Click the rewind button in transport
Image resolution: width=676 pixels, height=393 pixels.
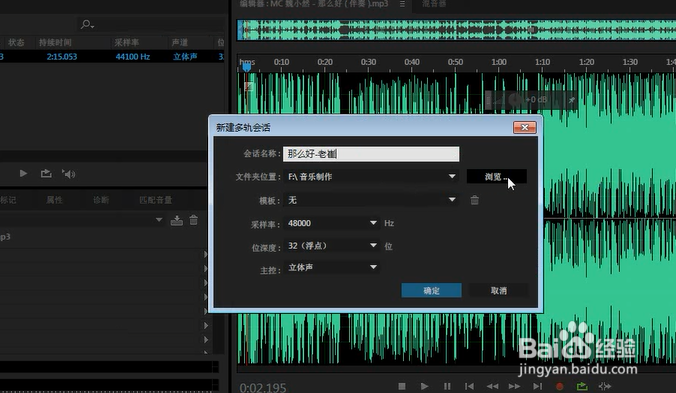(x=492, y=386)
